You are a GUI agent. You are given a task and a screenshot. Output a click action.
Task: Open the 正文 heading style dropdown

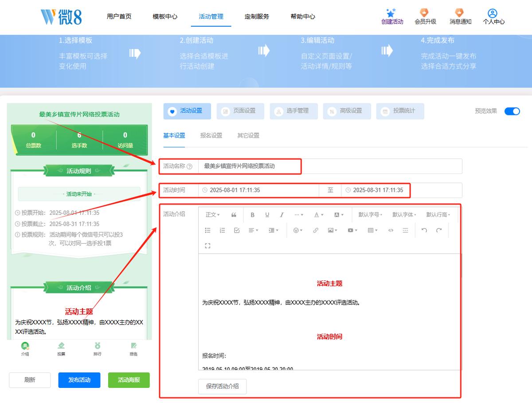point(213,215)
